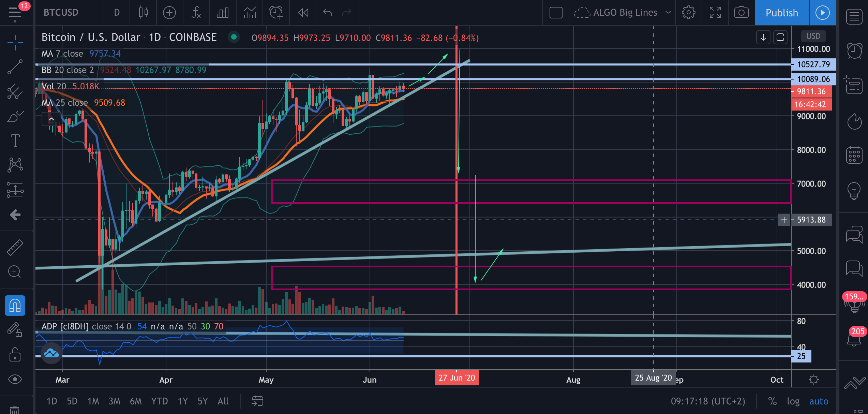Screen dimensions: 868x414
Task: Open the BTCUSD symbol search
Action: coord(61,13)
